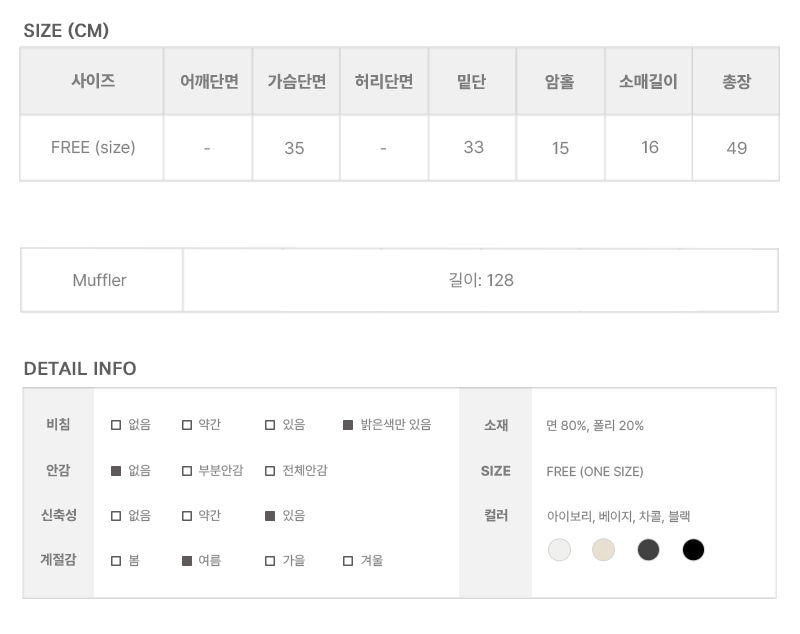Toggle the 안감 '없음' filled checkbox

[116, 471]
